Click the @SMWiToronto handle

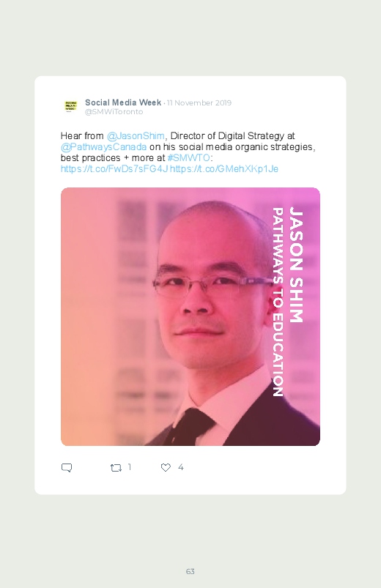click(114, 112)
